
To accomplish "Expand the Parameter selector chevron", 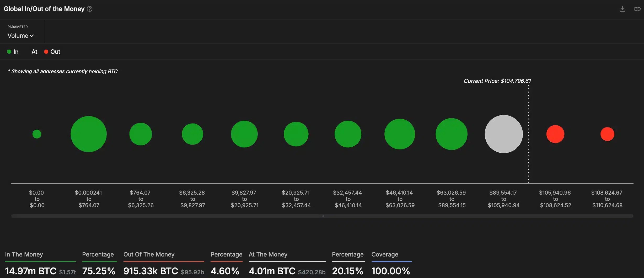I will [32, 36].
